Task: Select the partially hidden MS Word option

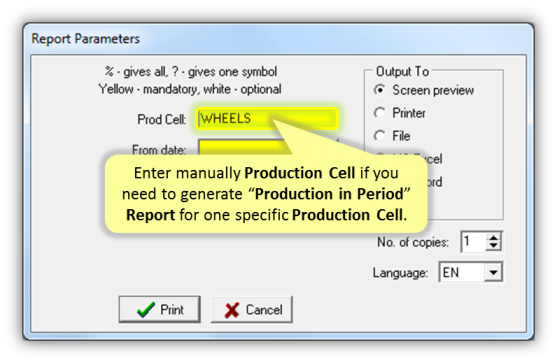Action: [x=435, y=182]
